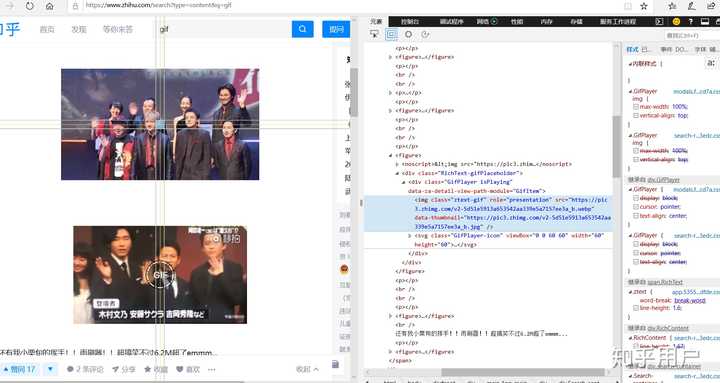Toggle text-align: center checkbox in models .GifPlayer rule
This screenshot has width=720, height=383.
636,215
